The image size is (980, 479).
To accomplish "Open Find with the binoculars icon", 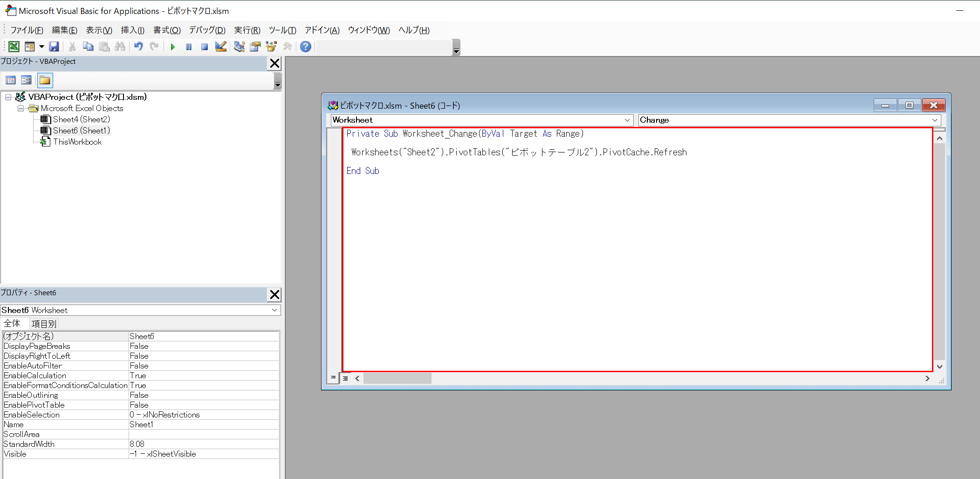I will pyautogui.click(x=120, y=47).
